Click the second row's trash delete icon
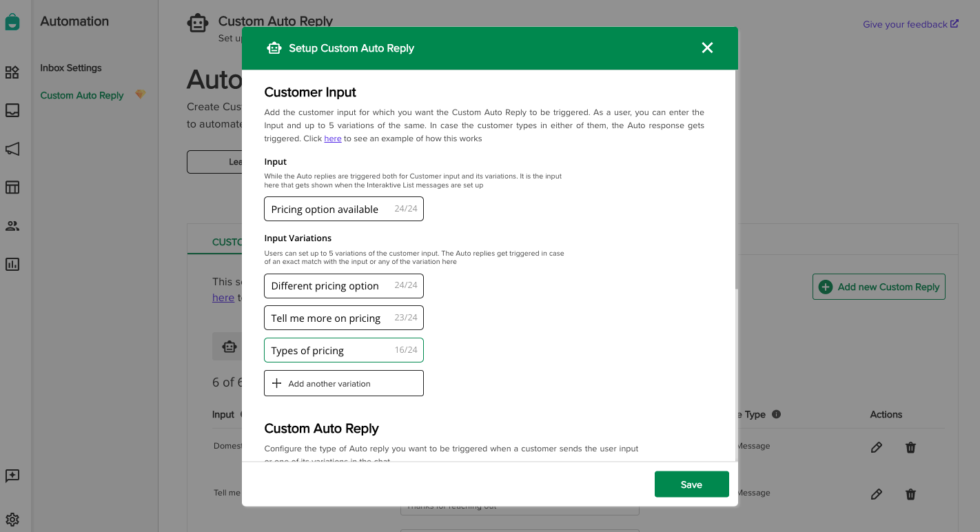The image size is (980, 532). click(910, 494)
